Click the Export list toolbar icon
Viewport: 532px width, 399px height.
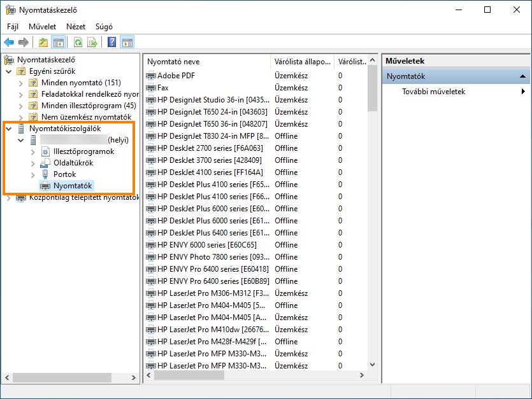(92, 43)
